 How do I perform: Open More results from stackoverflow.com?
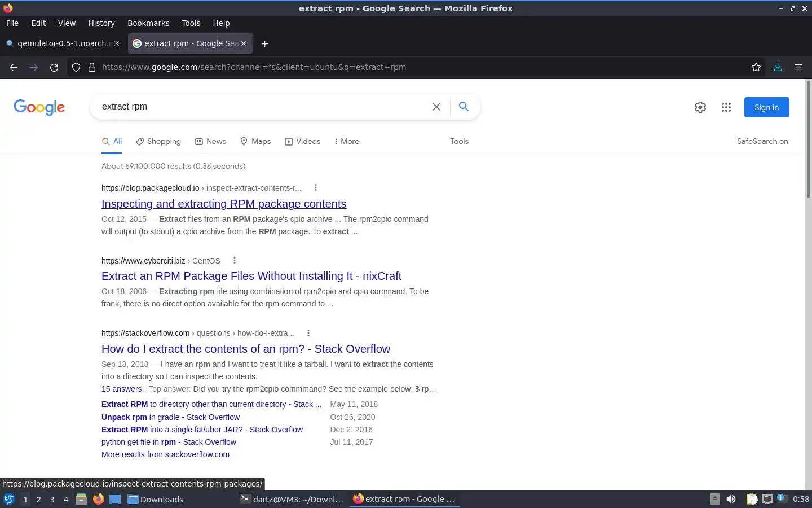click(165, 454)
